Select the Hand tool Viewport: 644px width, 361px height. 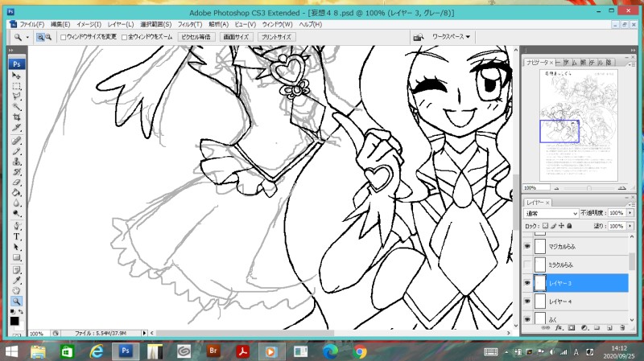[x=16, y=291]
